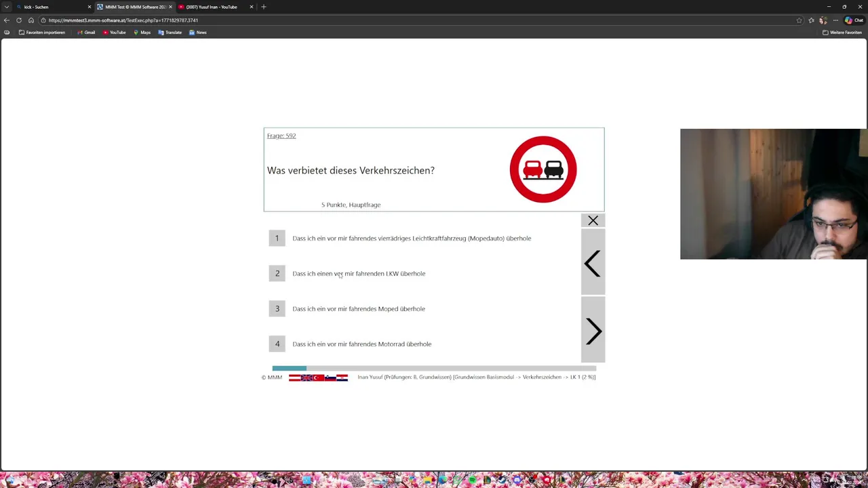
Task: Go to browser home page
Action: 31,20
